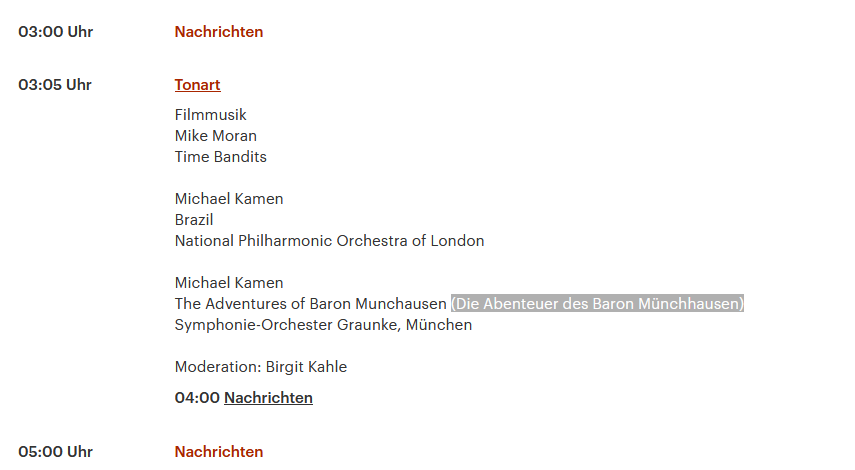
Task: Click the 03:00 Uhr Nachrichten heading
Action: tap(219, 32)
